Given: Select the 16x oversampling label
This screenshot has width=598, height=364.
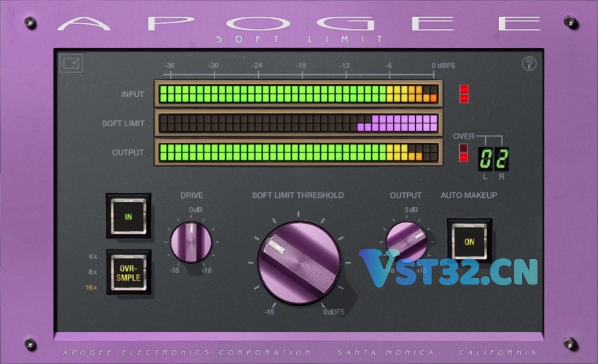Looking at the screenshot, I should pyautogui.click(x=91, y=287).
